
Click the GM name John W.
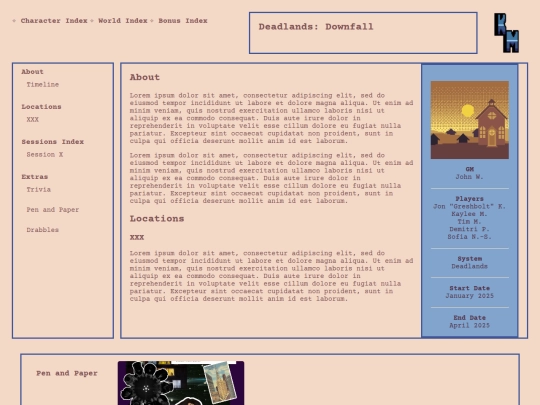[x=469, y=177]
